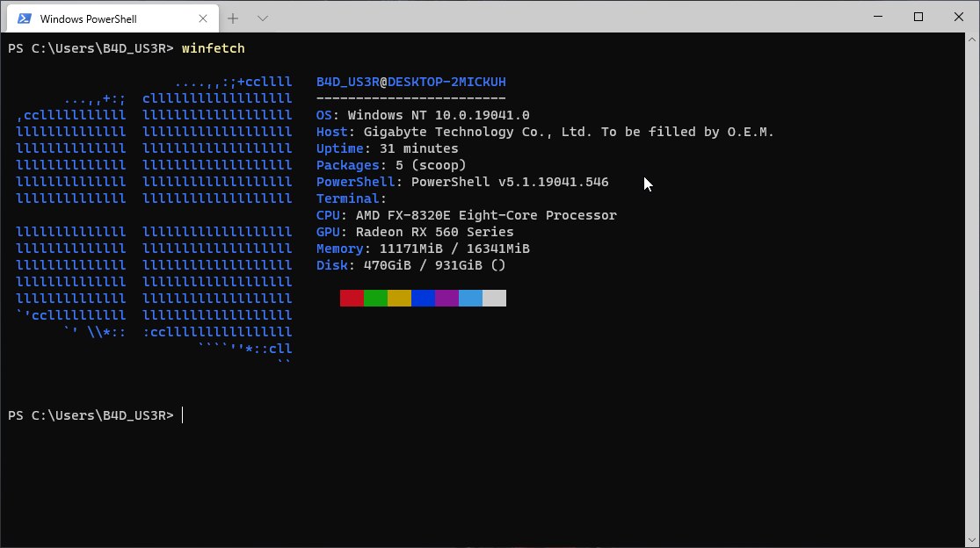Click the 'Uptime: 31 minutes' line

click(x=388, y=148)
